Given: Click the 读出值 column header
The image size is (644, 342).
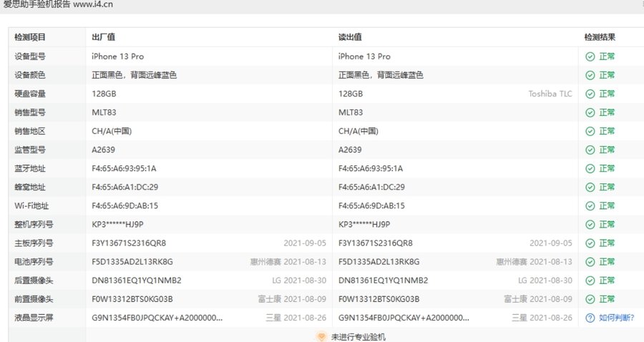Looking at the screenshot, I should point(350,37).
